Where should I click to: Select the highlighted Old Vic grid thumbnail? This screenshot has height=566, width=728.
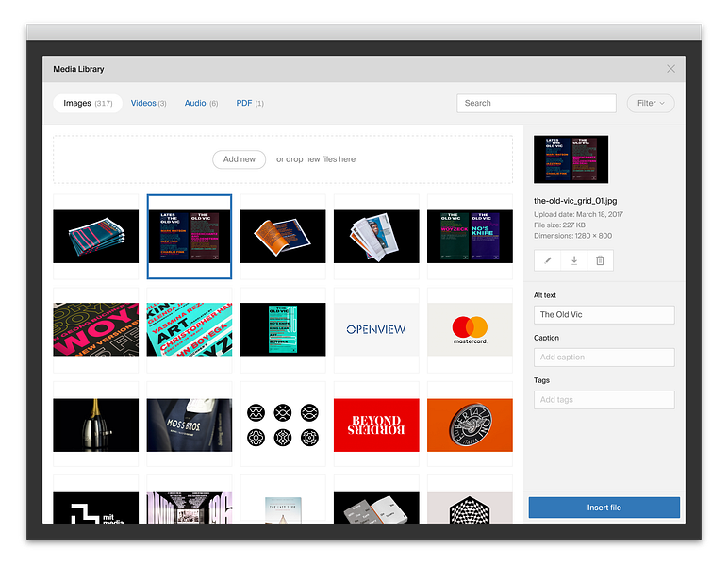click(x=190, y=237)
